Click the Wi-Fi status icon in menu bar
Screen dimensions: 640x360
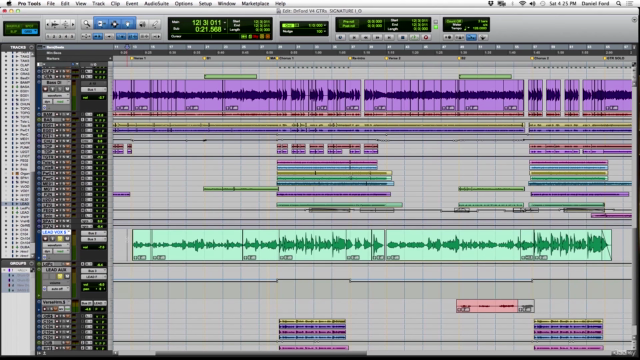click(x=522, y=3)
